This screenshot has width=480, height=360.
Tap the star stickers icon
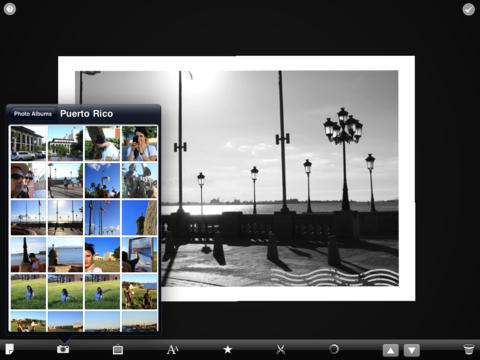pos(228,349)
